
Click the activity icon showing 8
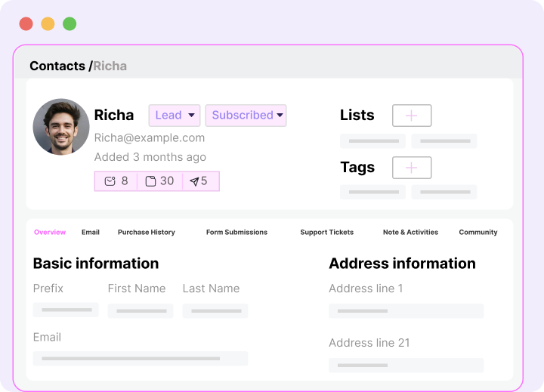click(x=110, y=181)
